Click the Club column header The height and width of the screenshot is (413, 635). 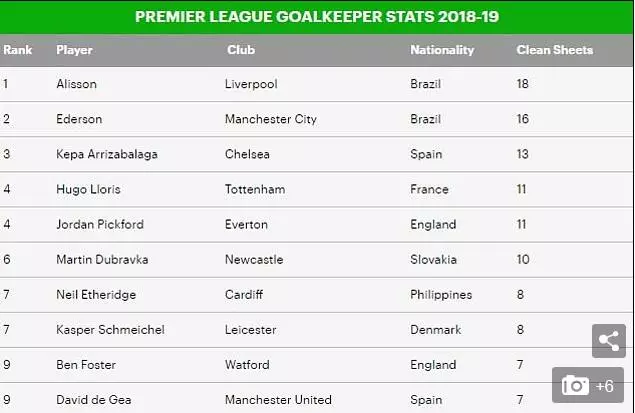241,50
